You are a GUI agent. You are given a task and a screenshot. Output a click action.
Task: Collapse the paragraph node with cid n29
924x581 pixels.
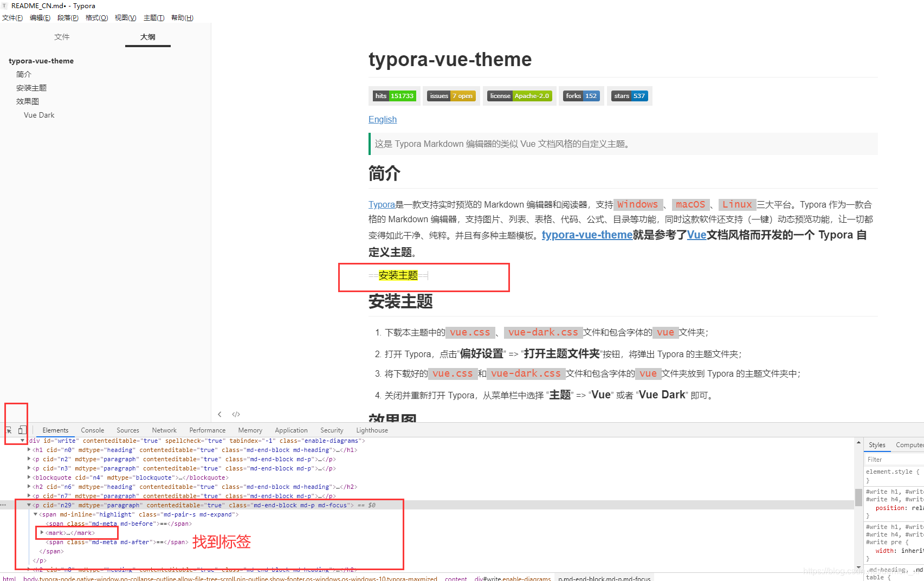(x=29, y=505)
